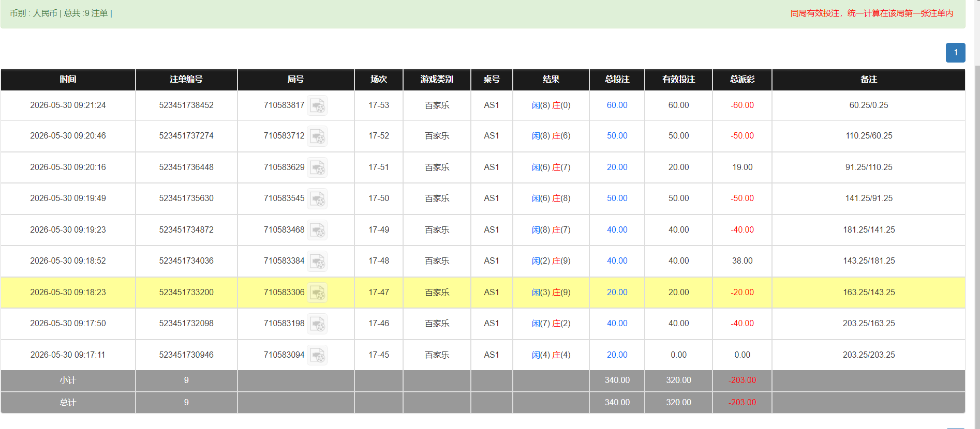Click the 小计 subtotal row label
This screenshot has height=429, width=980.
68,380
